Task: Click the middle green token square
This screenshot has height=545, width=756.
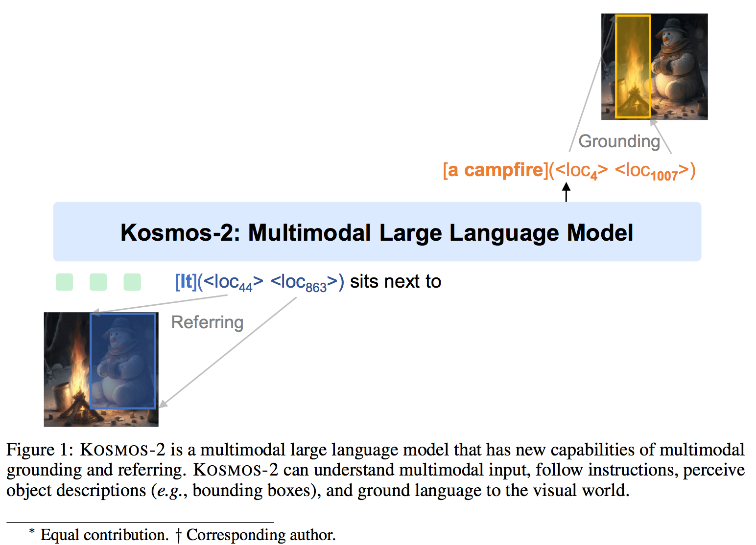Action: [x=98, y=282]
